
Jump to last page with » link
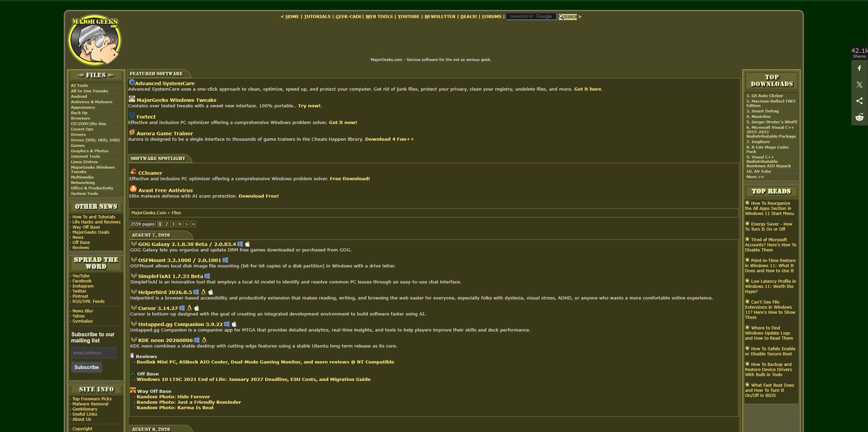(193, 224)
